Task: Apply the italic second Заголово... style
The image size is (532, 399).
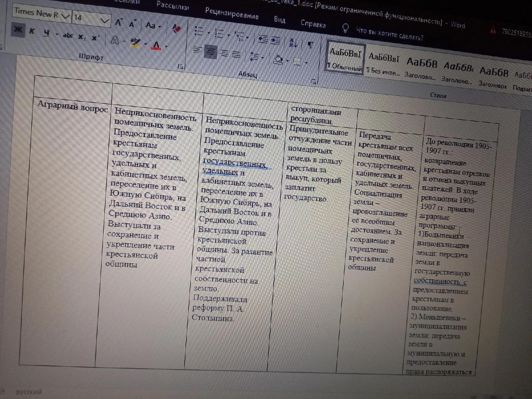Action: (x=458, y=72)
